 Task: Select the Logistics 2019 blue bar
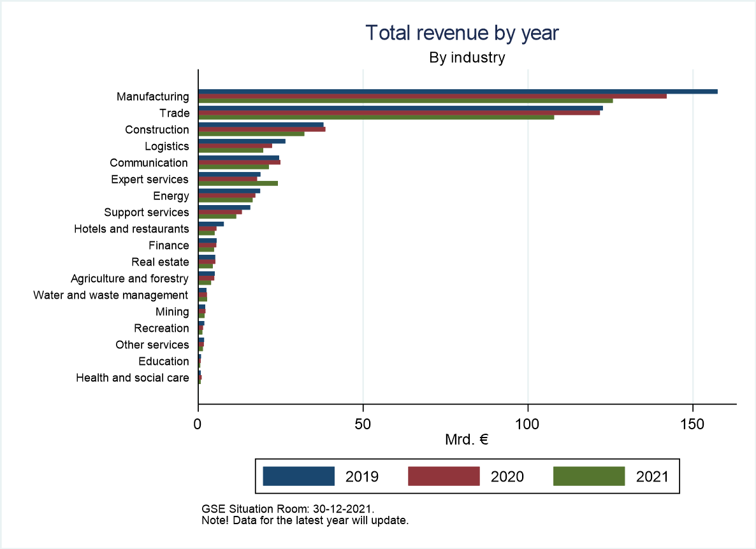coord(242,141)
